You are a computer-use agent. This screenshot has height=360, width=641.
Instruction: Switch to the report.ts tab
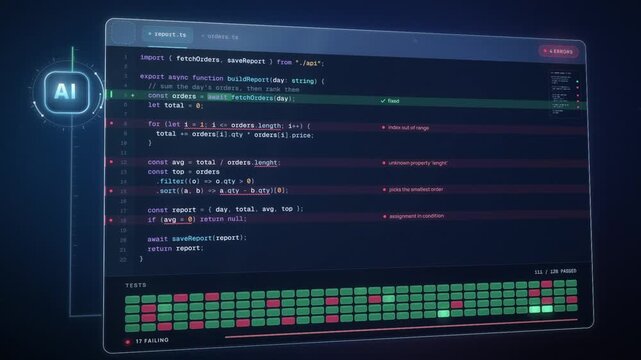click(167, 35)
